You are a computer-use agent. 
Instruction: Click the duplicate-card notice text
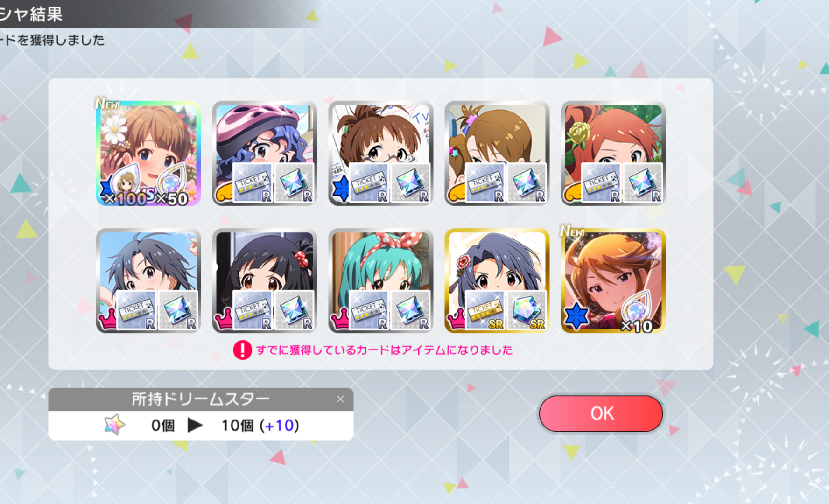(384, 350)
